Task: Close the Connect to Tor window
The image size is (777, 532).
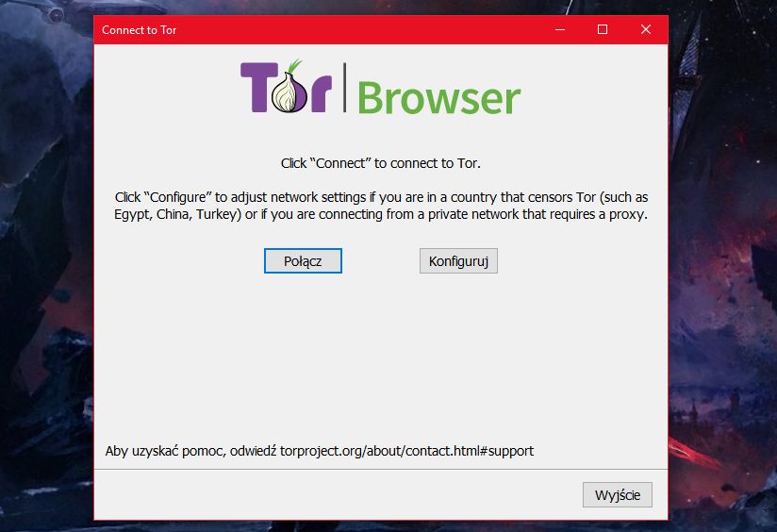Action: (646, 30)
